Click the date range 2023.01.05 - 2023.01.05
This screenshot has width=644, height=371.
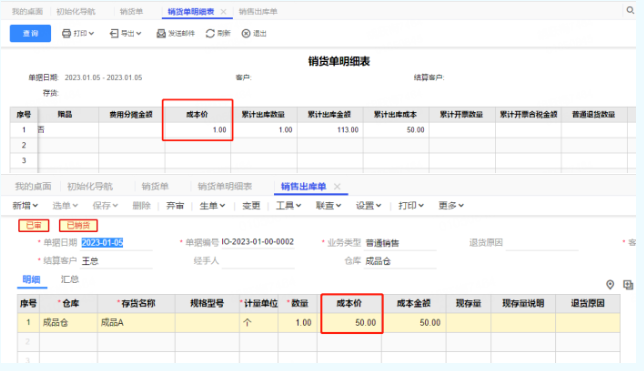click(104, 77)
